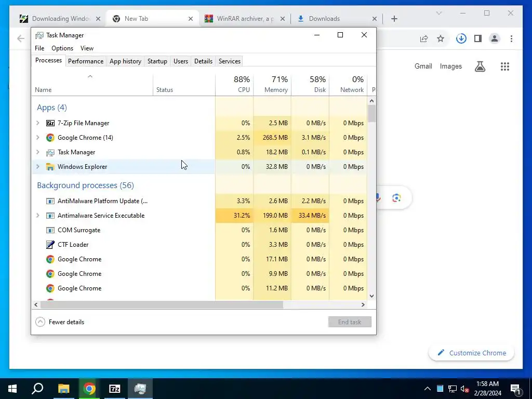532x399 pixels.
Task: Collapse to Fewer details
Action: click(x=60, y=322)
